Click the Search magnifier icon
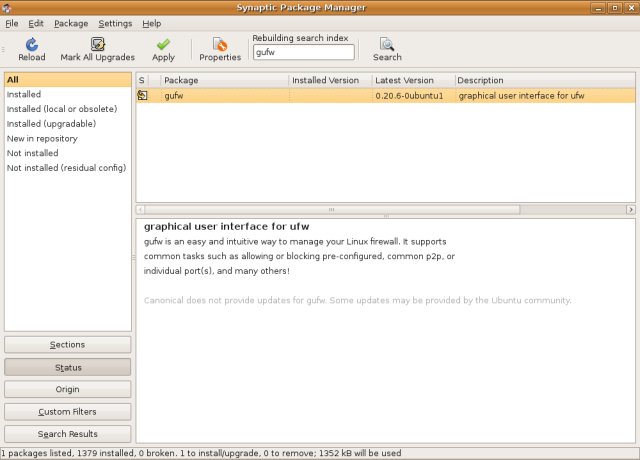The height and width of the screenshot is (460, 640). 387,45
